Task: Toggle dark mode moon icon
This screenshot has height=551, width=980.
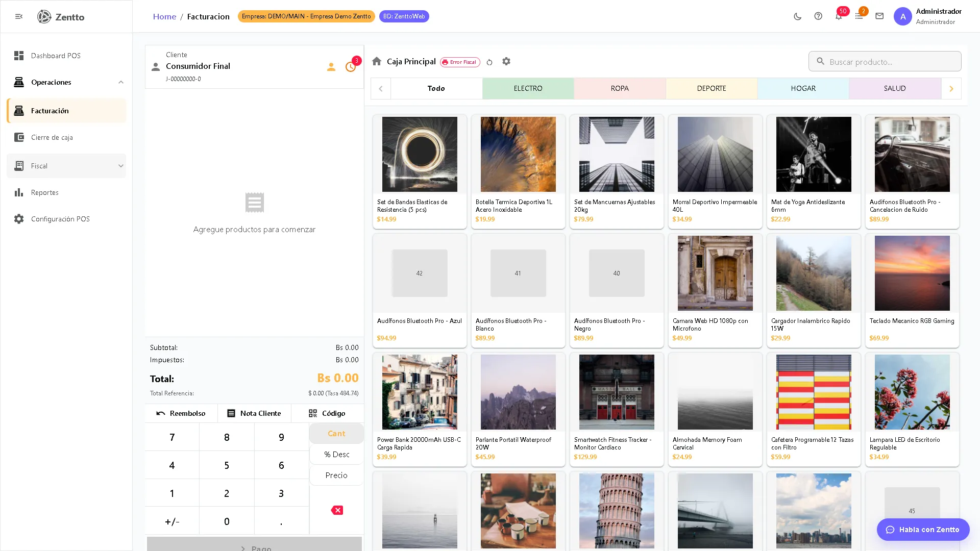Action: pyautogui.click(x=798, y=16)
